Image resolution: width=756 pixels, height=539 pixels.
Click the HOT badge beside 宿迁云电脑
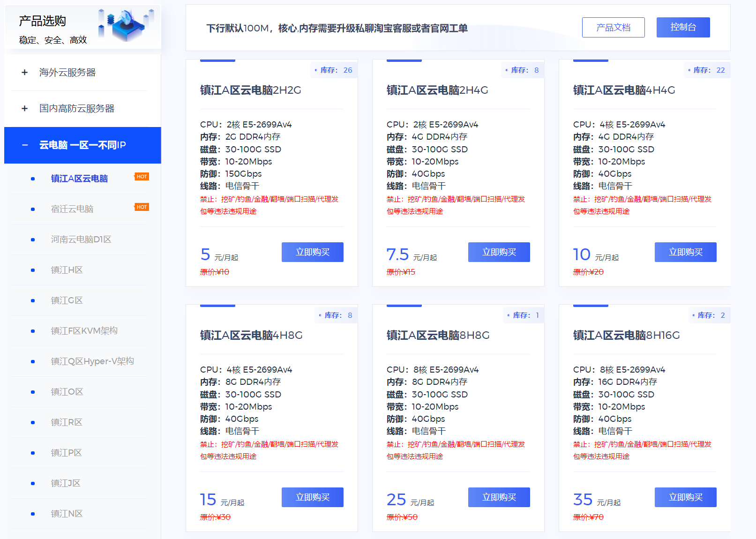142,207
